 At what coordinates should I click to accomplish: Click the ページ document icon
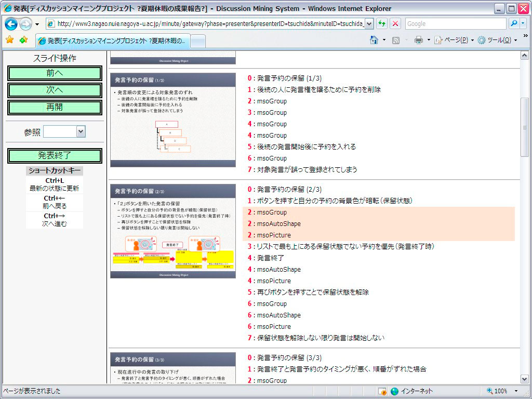tap(438, 40)
